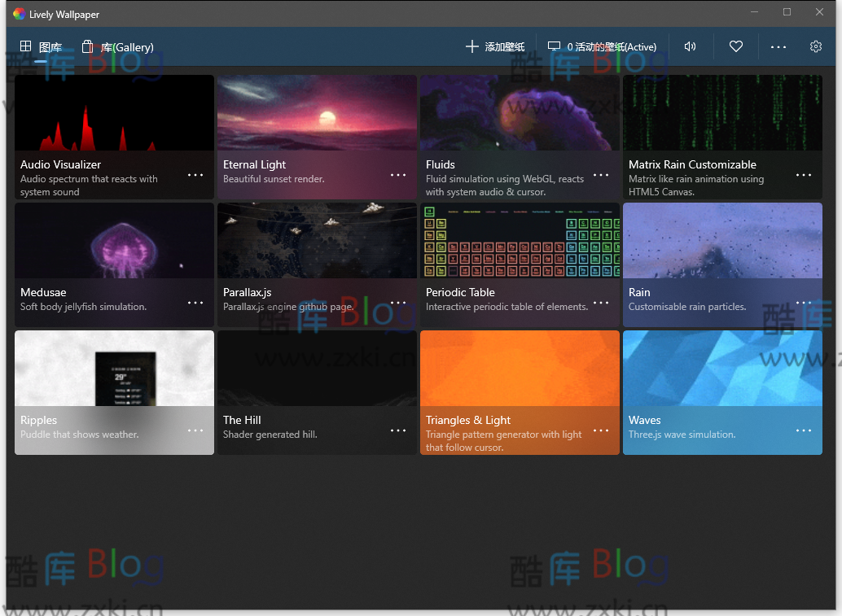Screen dimensions: 842x616
Task: Open options menu on Waves tile
Action: 803,430
